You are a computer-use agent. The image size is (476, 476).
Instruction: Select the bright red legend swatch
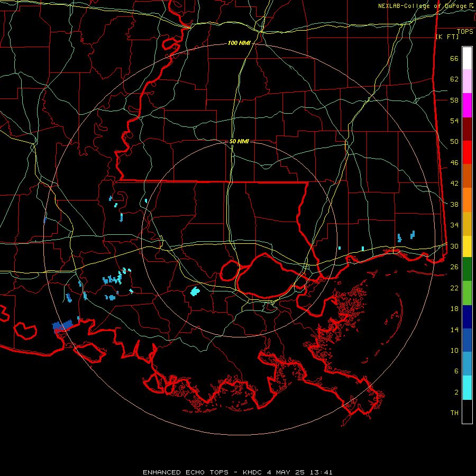coord(467,152)
